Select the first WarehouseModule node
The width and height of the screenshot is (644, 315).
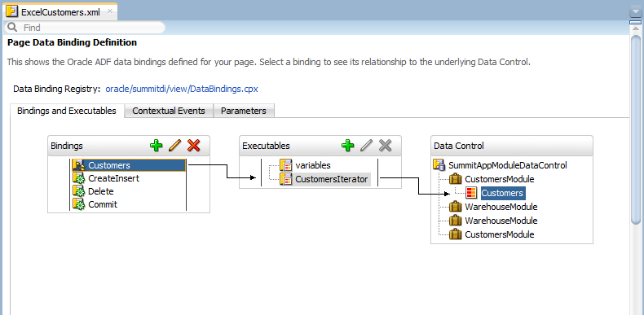[x=501, y=207]
